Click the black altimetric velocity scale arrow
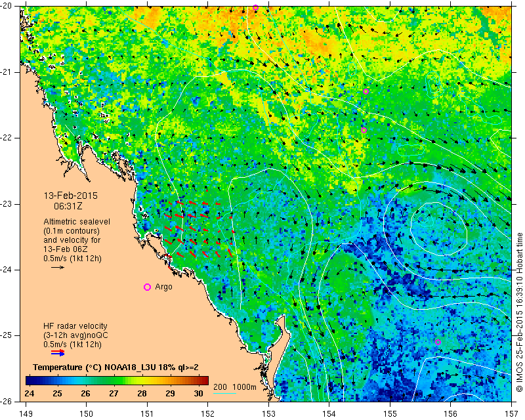This screenshot has height=420, width=525. pos(58,267)
